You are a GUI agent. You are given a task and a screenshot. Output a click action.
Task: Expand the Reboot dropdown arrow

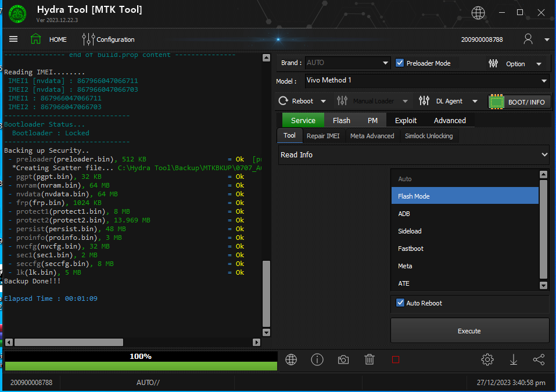coord(323,102)
